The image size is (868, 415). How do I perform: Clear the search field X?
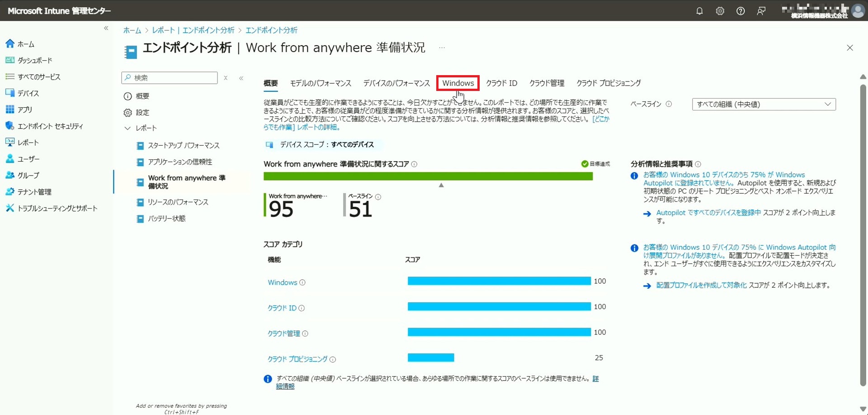226,78
